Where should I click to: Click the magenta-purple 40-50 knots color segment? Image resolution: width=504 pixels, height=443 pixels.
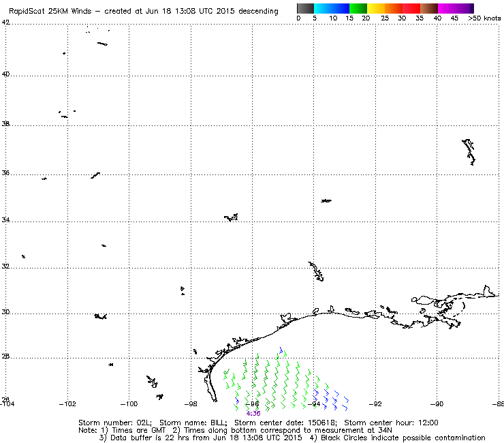[x=456, y=8]
